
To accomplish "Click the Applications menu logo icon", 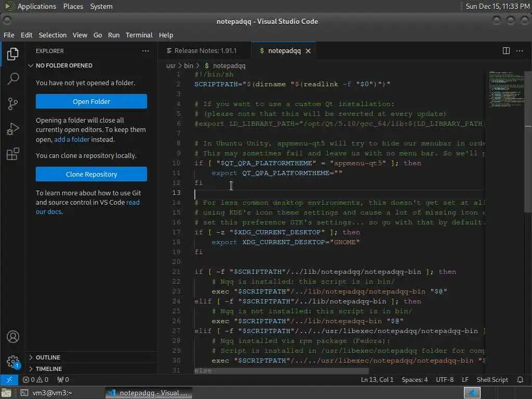I will point(9,6).
